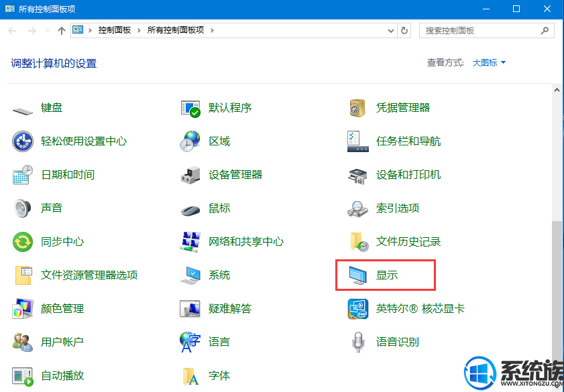Click the 任务栏和导航 text label
The height and width of the screenshot is (392, 564).
[408, 141]
